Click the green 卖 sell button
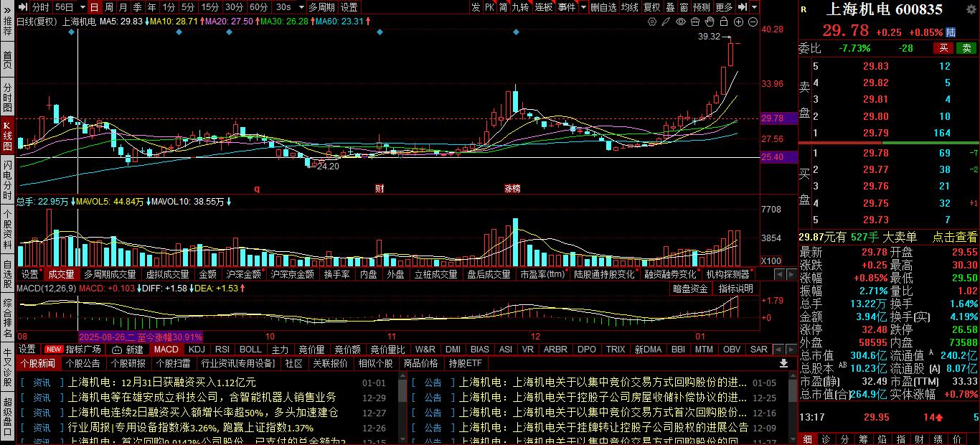This screenshot has width=980, height=445. click(x=966, y=48)
